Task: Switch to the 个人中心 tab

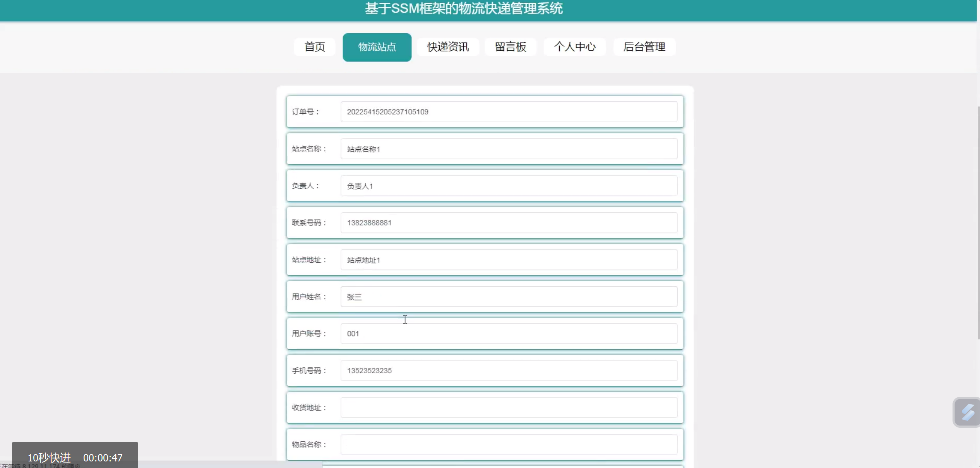Action: [x=574, y=47]
